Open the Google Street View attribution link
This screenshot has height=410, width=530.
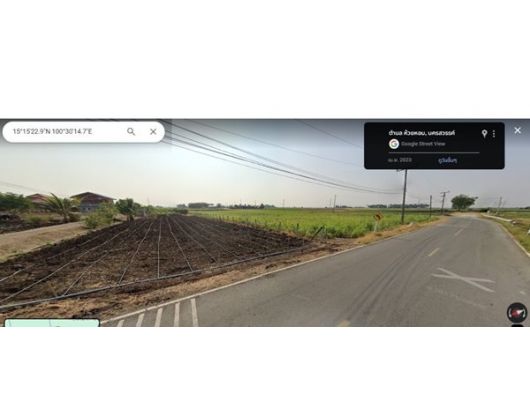tap(423, 144)
